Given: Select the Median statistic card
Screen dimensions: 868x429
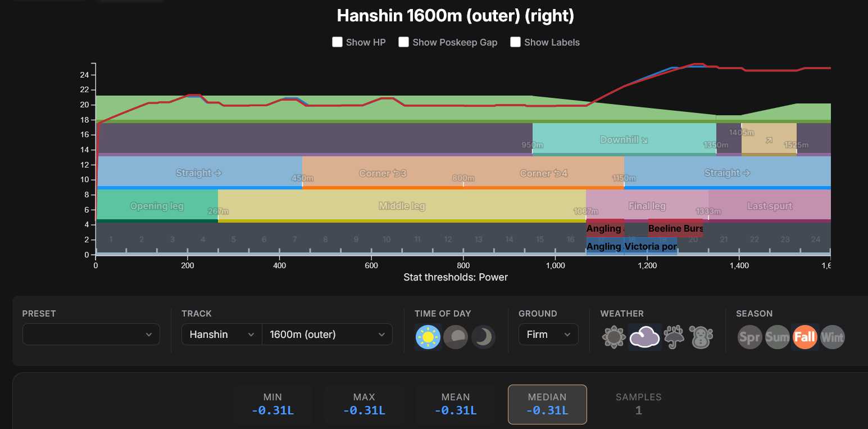Looking at the screenshot, I should [x=547, y=404].
